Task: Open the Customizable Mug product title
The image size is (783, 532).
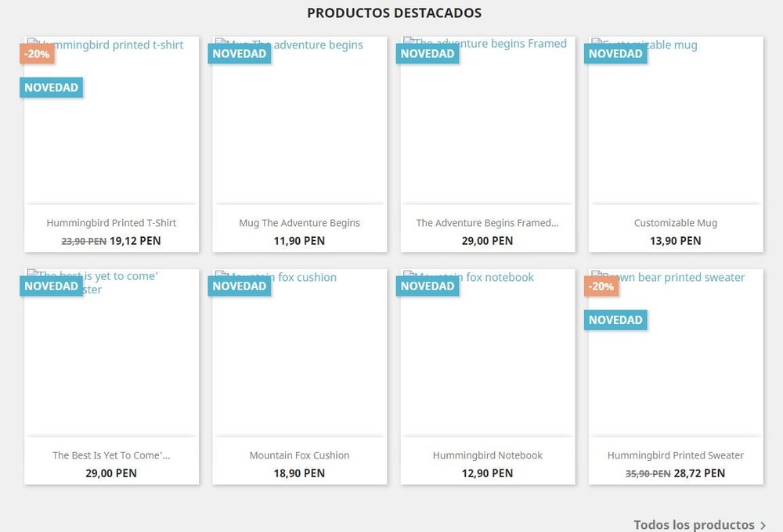Action: tap(675, 223)
